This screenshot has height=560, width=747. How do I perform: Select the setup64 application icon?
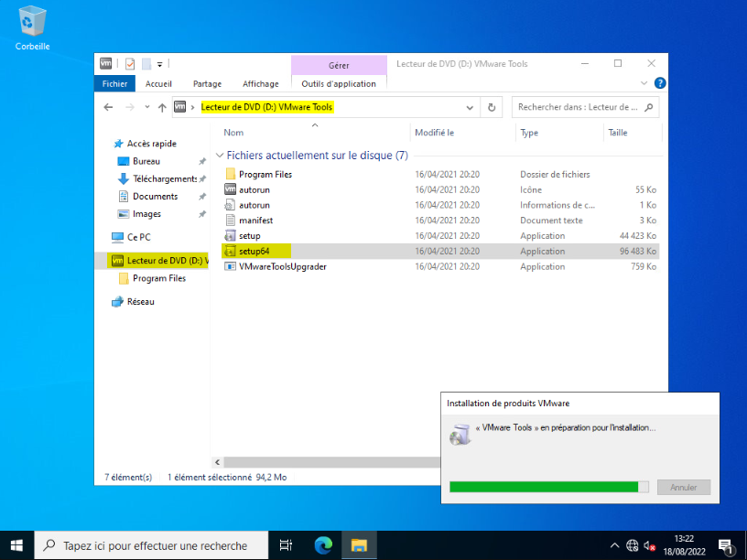click(230, 251)
